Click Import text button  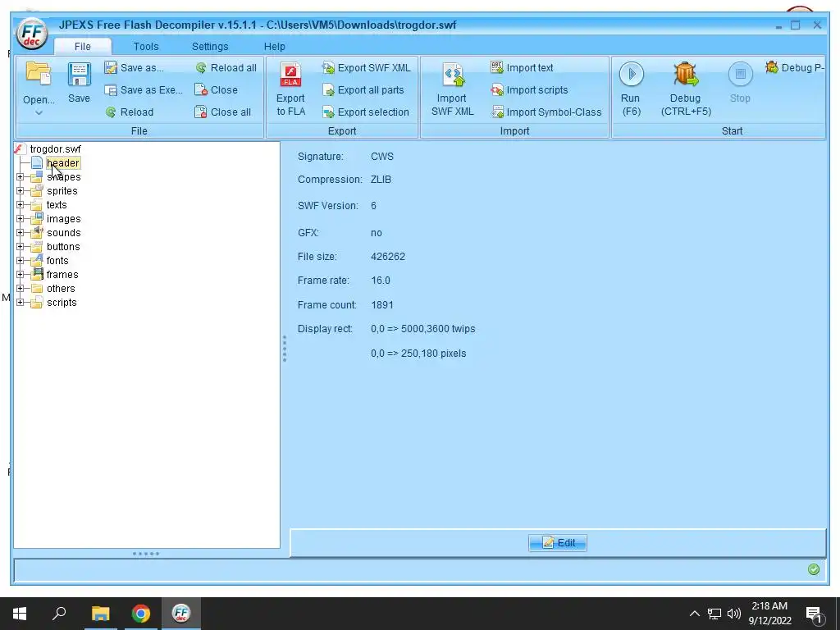coord(523,67)
